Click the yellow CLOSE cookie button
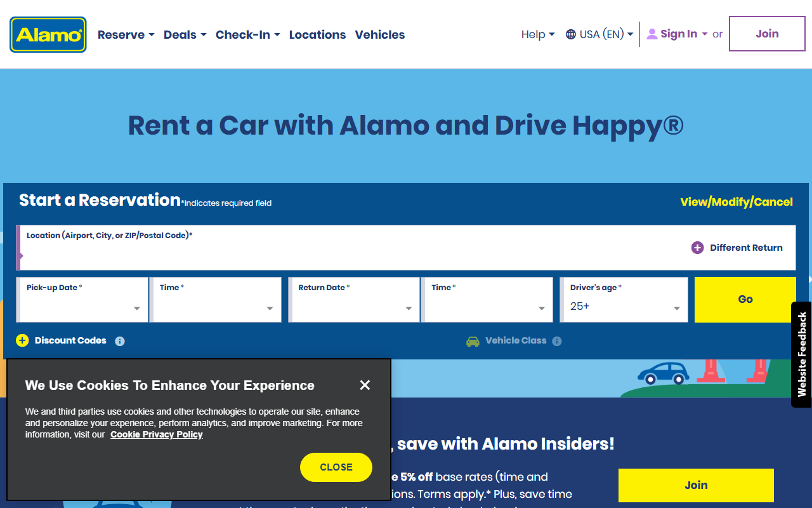Screen dimensions: 812x508 click(x=336, y=467)
